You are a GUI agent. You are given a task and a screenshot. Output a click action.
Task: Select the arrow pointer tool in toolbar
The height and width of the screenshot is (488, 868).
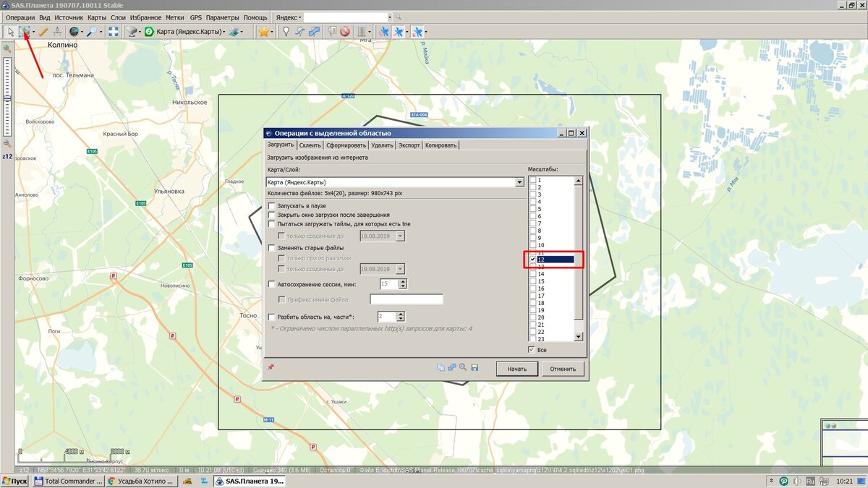click(x=11, y=32)
